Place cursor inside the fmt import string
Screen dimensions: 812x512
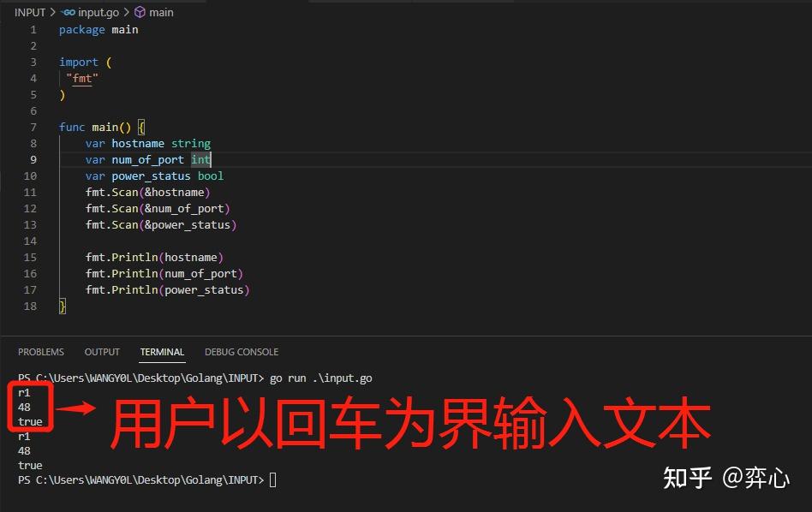(82, 78)
